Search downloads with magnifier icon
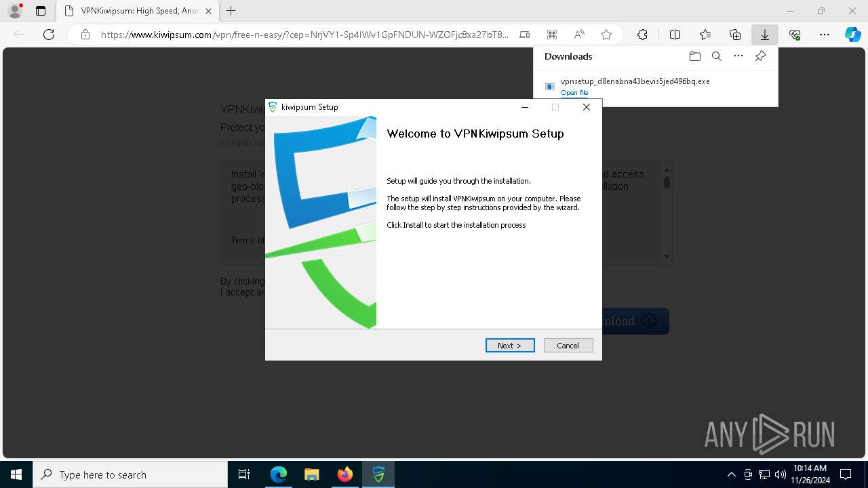868x488 pixels. click(x=716, y=56)
